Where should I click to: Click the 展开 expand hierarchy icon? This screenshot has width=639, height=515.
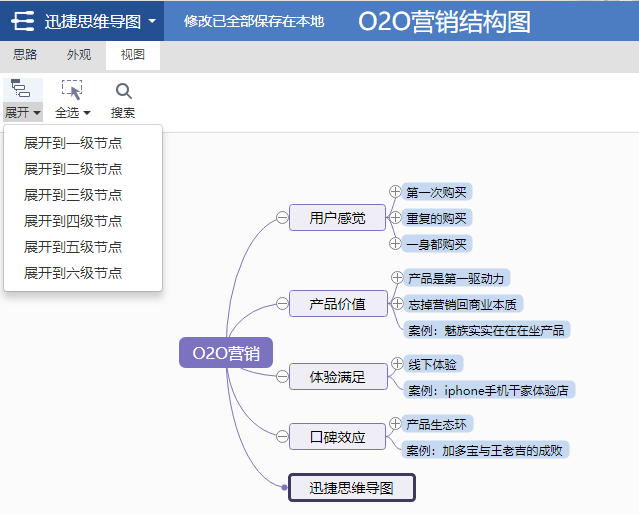(x=21, y=88)
